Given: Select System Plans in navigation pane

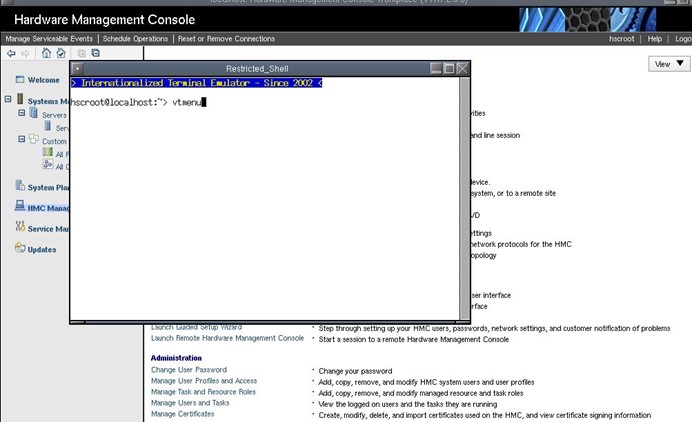Looking at the screenshot, I should pyautogui.click(x=48, y=188).
